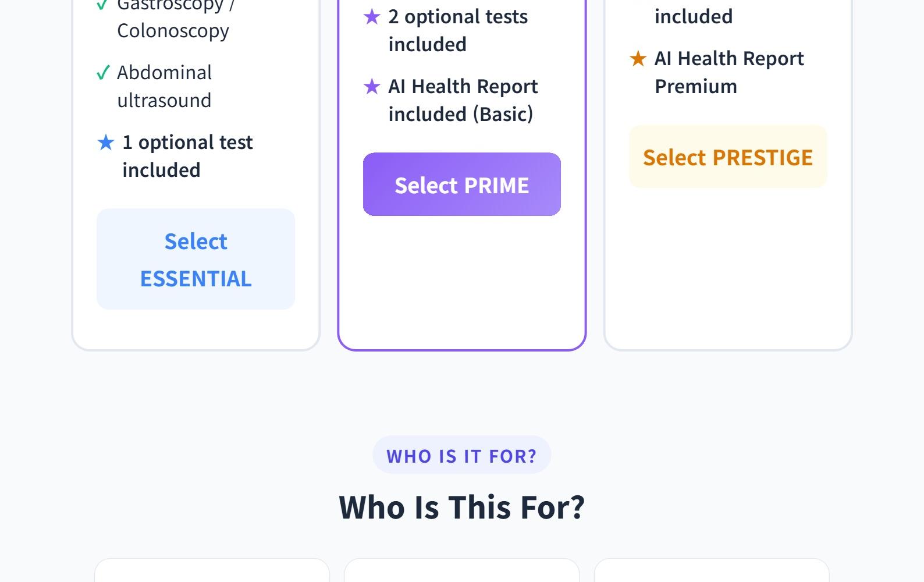Click the blue star beside 1 optional test
This screenshot has height=582, width=924.
click(106, 143)
